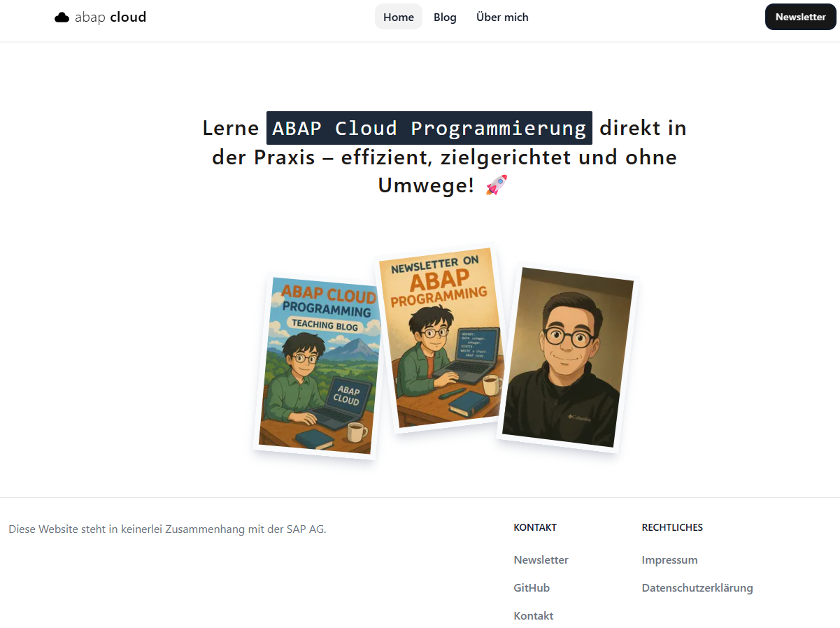Open the Datenschutzerklärung link
The width and height of the screenshot is (840, 628).
[697, 587]
